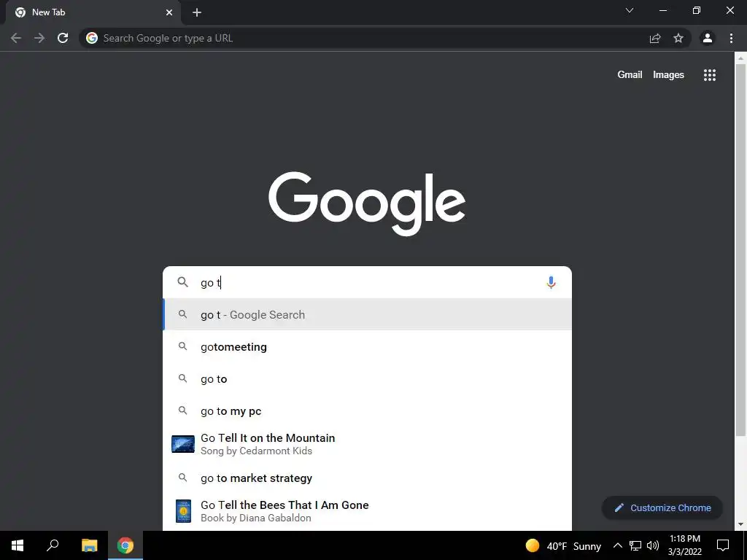Click the scrollbar down arrow

740,524
